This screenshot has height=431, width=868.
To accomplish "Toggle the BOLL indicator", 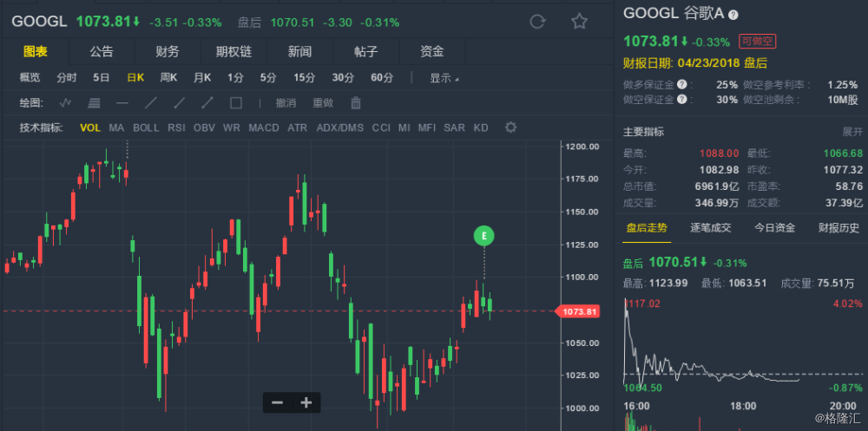I will [x=146, y=127].
